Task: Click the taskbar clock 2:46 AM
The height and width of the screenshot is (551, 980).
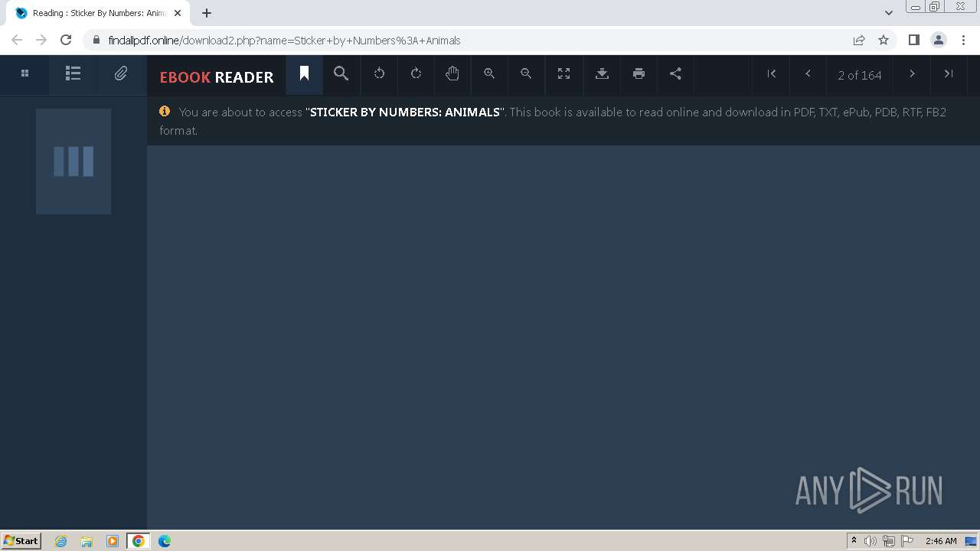Action: tap(941, 541)
